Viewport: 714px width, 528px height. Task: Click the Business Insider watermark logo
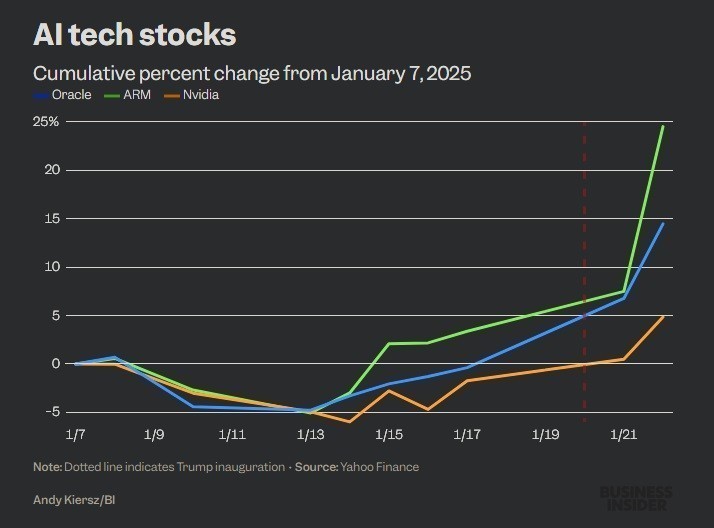click(x=636, y=497)
